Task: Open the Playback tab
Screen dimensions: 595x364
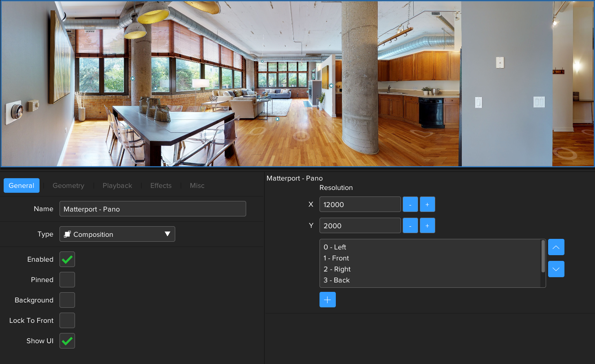Action: [x=117, y=185]
